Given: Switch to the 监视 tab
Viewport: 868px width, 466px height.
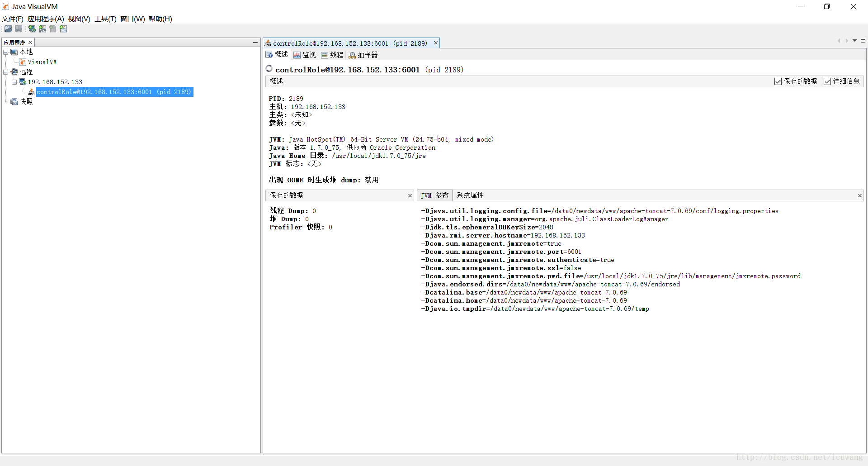Looking at the screenshot, I should point(305,55).
